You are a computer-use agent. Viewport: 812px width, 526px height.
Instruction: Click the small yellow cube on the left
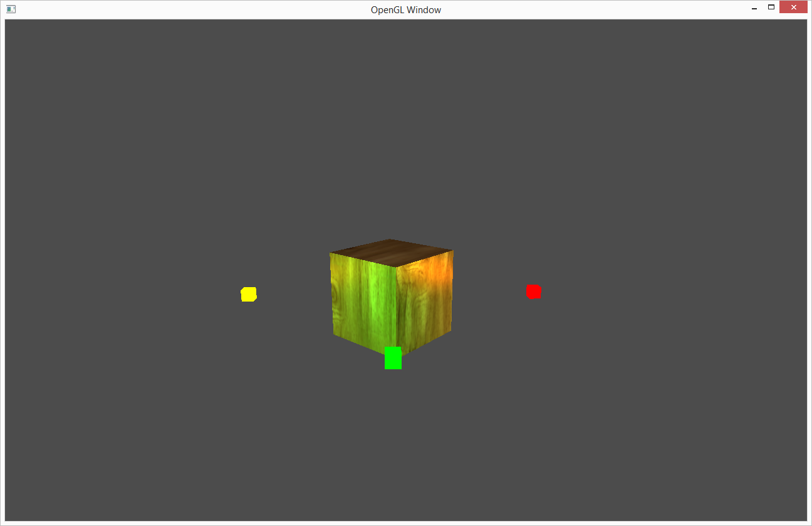coord(249,294)
